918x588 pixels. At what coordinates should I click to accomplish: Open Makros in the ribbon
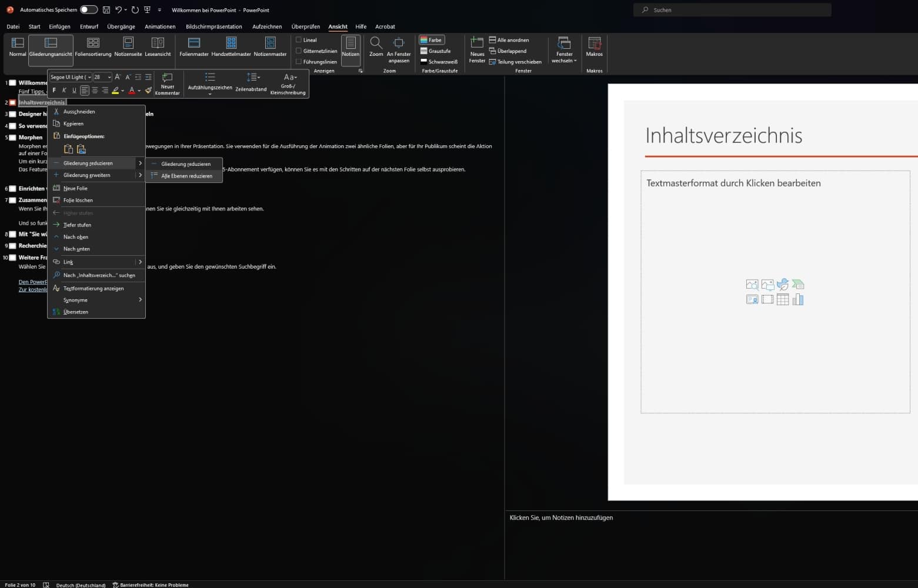[594, 47]
